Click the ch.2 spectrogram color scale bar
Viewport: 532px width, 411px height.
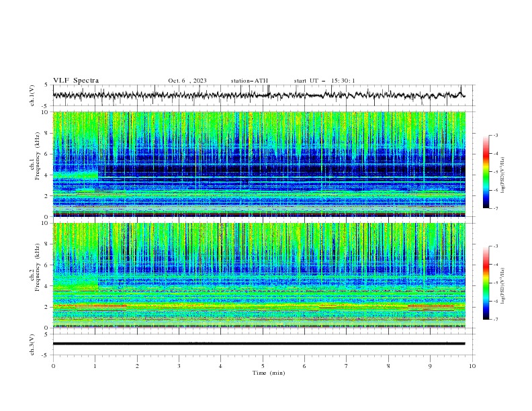(486, 283)
